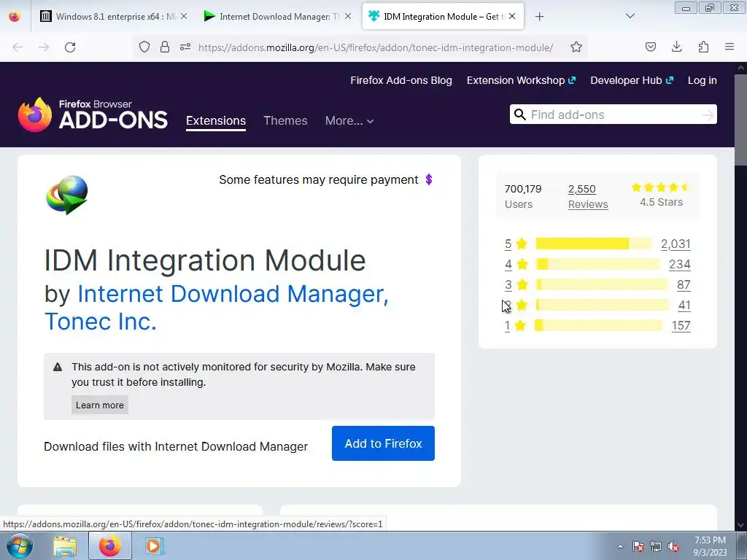Open Firefox Add-ons Blog link
This screenshot has width=747, height=560.
tap(401, 80)
